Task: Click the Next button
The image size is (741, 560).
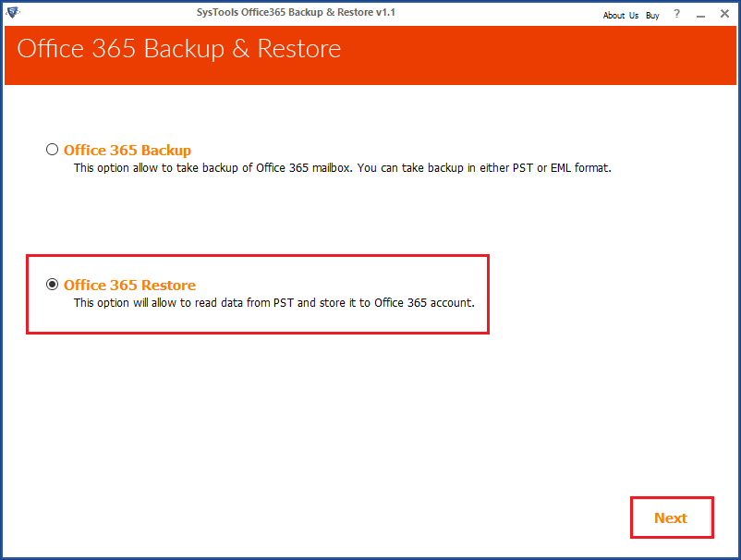Action: tap(672, 517)
